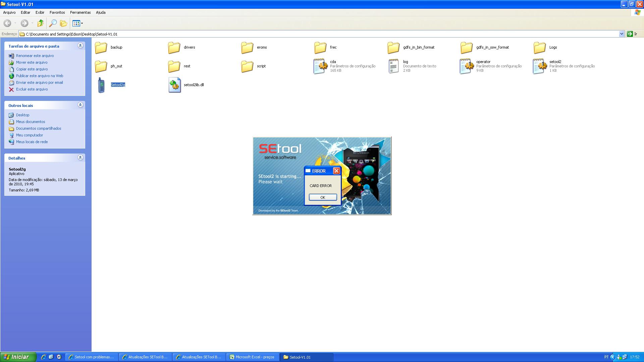The image size is (644, 362).
Task: Select the backup folder icon
Action: click(101, 48)
